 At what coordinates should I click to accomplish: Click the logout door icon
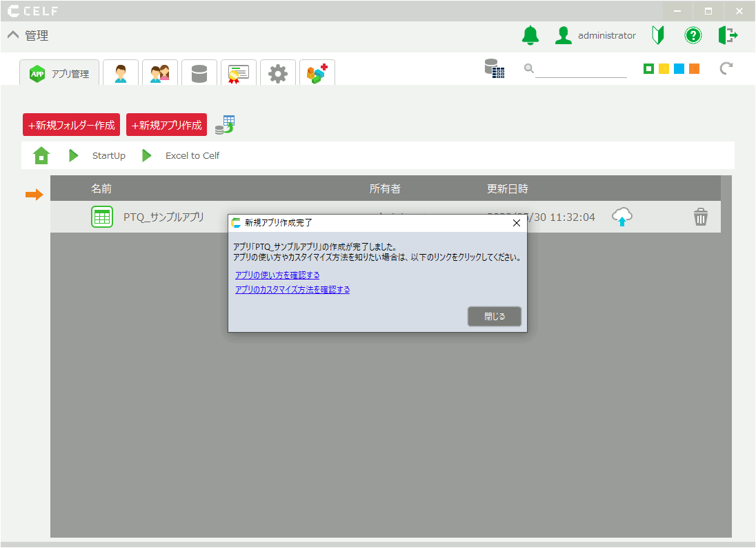728,36
